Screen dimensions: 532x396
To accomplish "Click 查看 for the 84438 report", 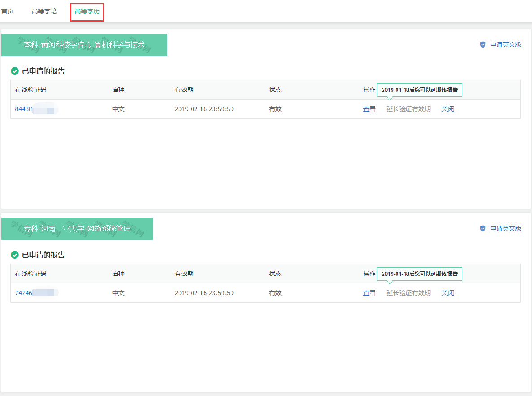I will [x=369, y=109].
